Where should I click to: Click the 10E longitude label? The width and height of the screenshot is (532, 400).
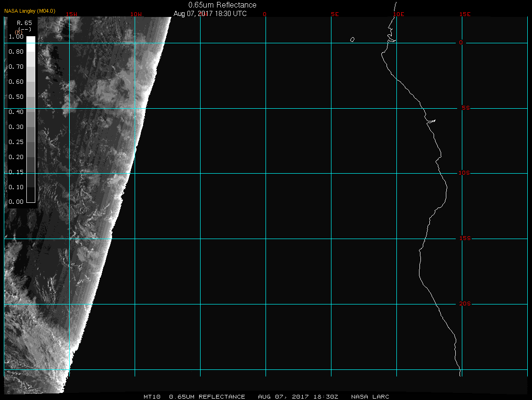[x=398, y=14]
